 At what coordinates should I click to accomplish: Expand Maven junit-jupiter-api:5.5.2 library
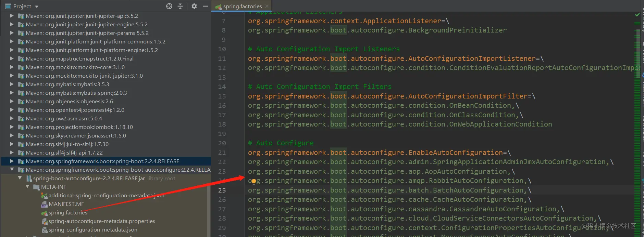[x=12, y=16]
